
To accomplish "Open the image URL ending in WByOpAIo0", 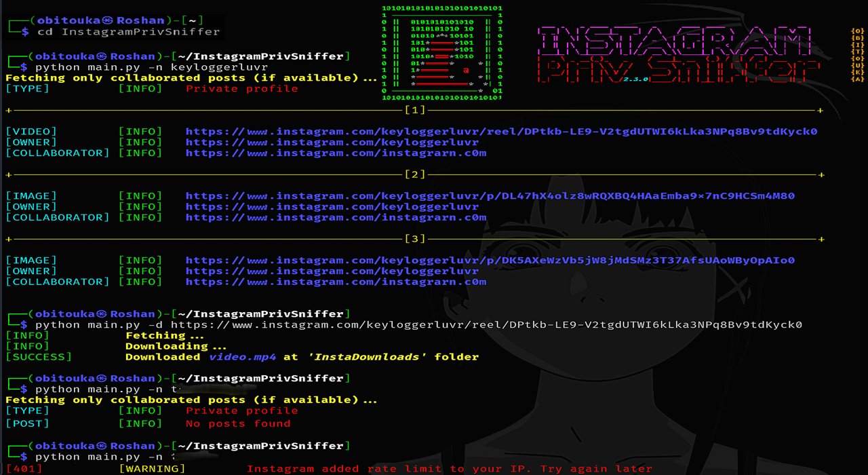I will pos(490,261).
